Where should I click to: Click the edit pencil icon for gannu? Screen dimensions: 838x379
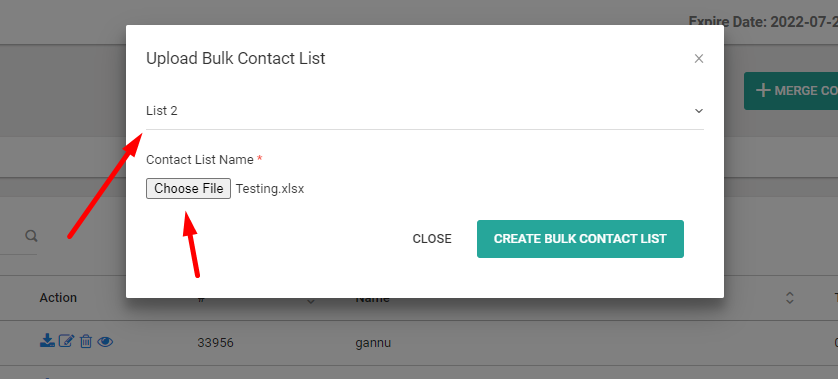click(66, 341)
